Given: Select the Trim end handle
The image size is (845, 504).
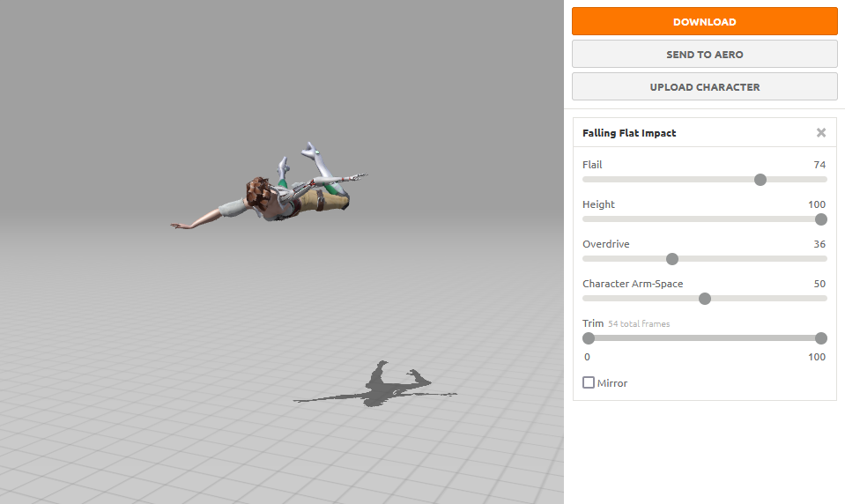Looking at the screenshot, I should (821, 338).
